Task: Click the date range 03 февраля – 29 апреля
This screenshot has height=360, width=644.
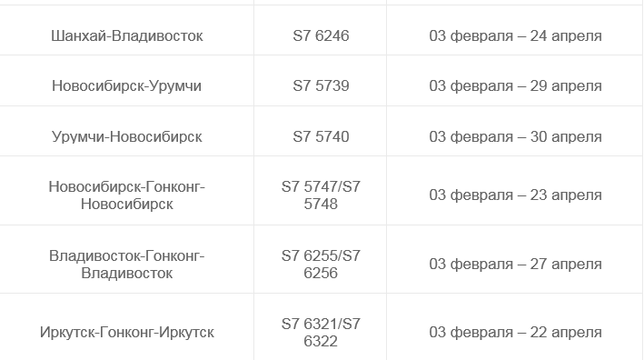Action: point(515,85)
